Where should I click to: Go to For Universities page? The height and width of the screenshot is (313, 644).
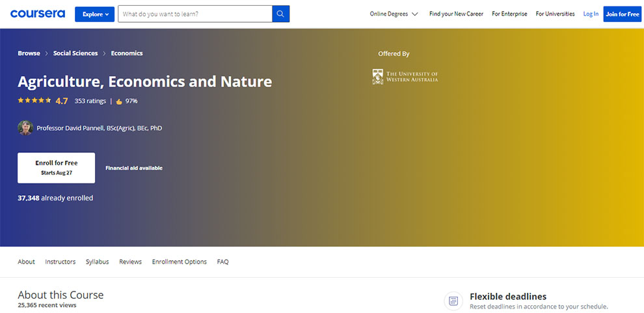pyautogui.click(x=556, y=14)
